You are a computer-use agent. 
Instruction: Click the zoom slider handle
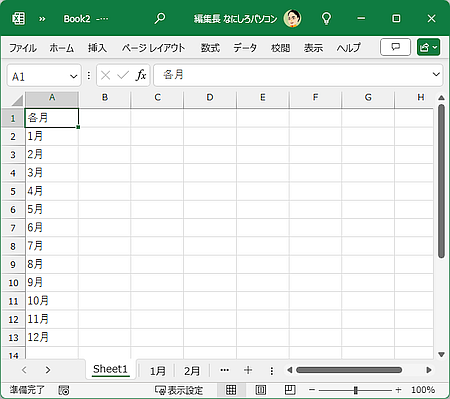[356, 390]
